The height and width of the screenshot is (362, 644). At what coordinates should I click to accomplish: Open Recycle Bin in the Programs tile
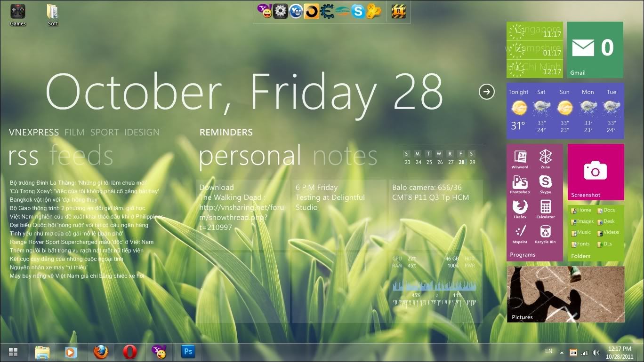(545, 235)
